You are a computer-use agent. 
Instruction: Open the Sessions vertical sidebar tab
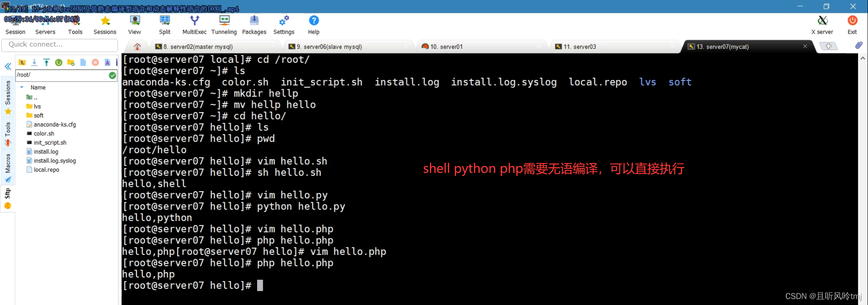pos(8,93)
